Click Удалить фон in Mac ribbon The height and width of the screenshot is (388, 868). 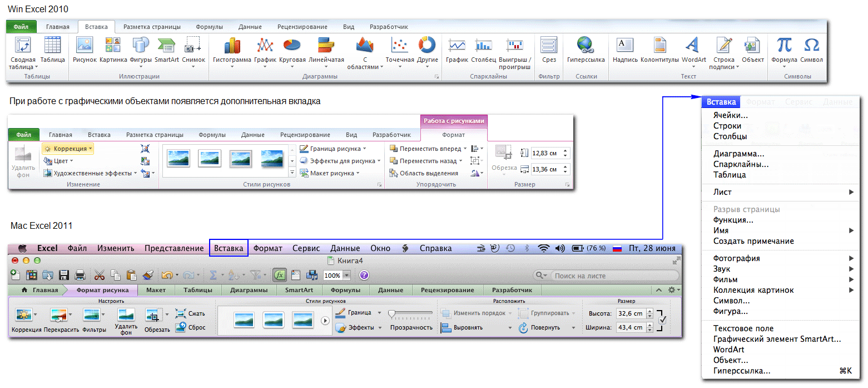(126, 321)
